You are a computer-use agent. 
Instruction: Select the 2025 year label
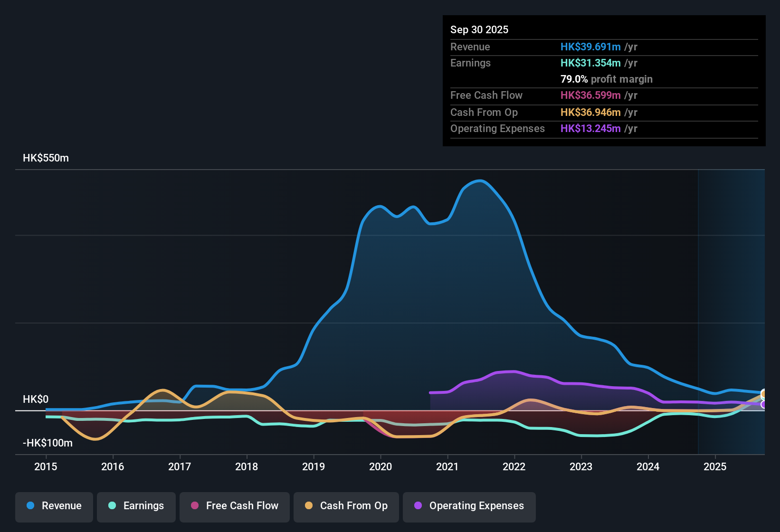tap(715, 467)
